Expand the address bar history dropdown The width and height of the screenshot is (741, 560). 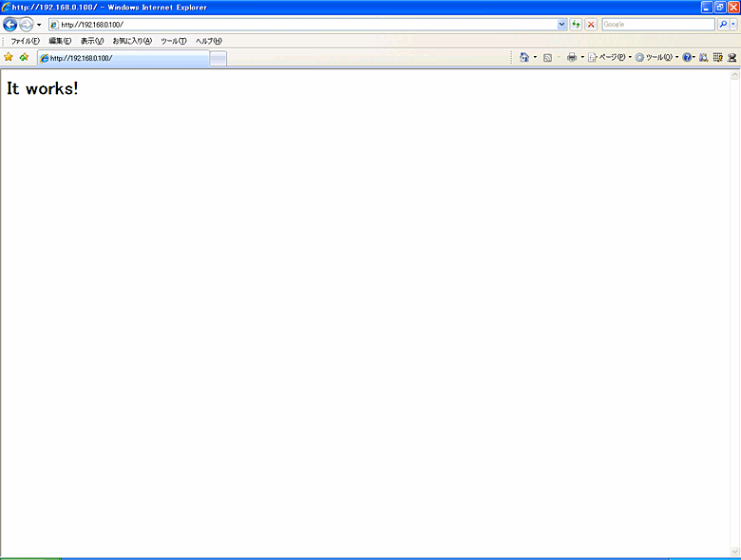562,24
